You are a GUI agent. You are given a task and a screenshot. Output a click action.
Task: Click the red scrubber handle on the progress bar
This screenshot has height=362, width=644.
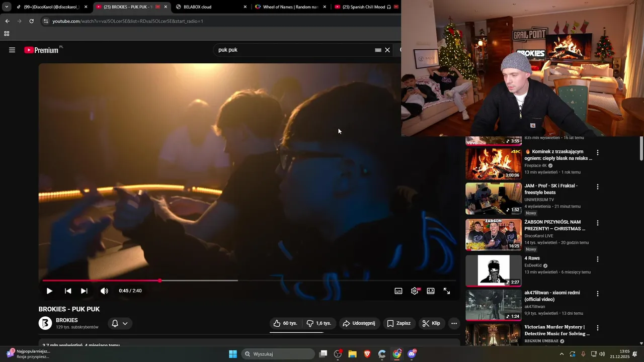point(160,281)
